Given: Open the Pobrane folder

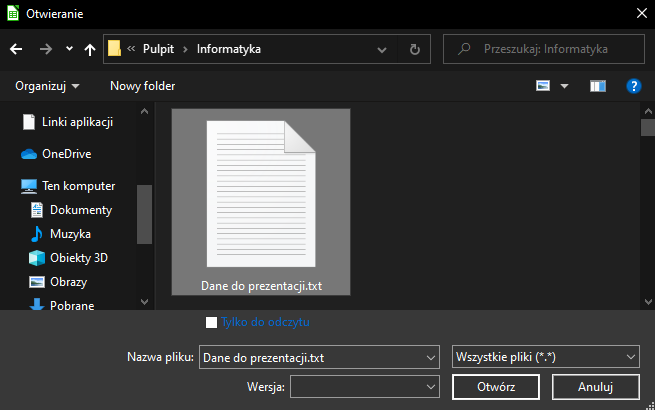Looking at the screenshot, I should click(72, 306).
